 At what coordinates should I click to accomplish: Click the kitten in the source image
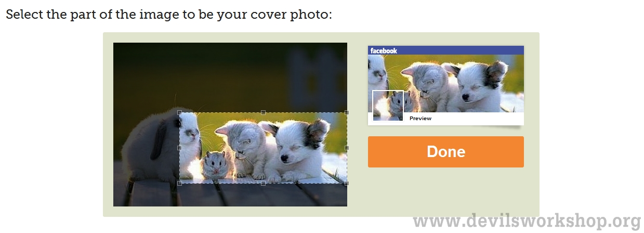click(x=242, y=146)
